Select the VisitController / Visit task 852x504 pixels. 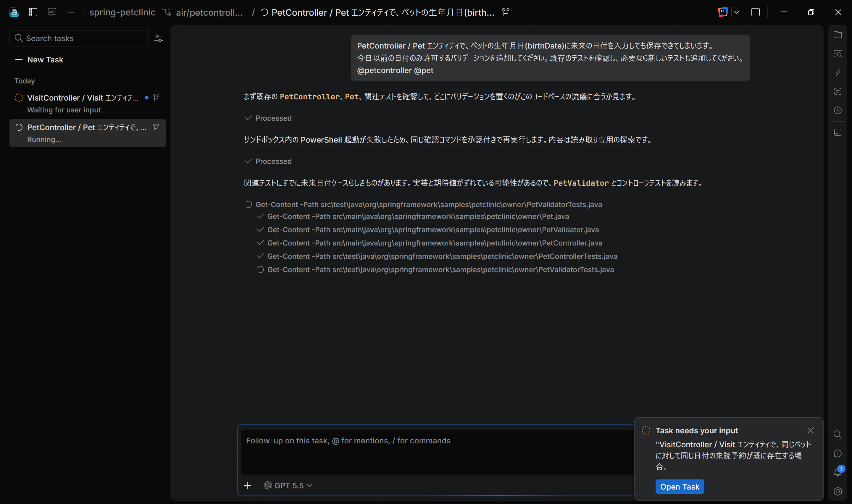coord(88,104)
